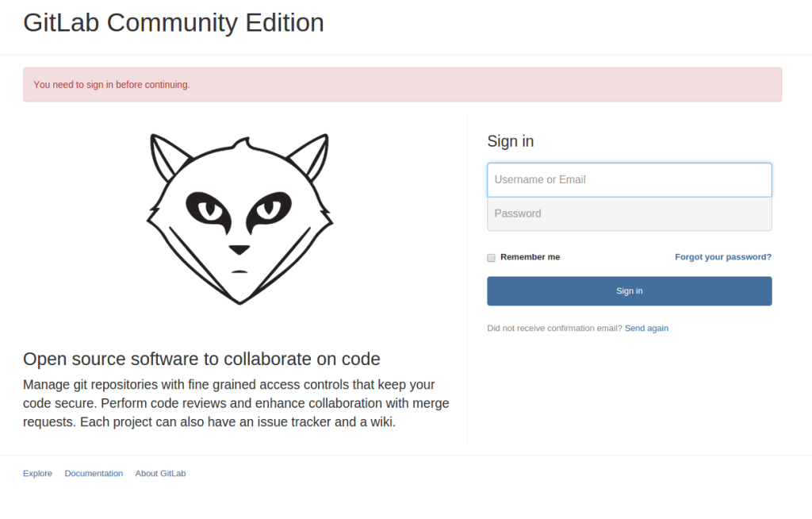Click inside the Username or Email textbox

pyautogui.click(x=629, y=179)
